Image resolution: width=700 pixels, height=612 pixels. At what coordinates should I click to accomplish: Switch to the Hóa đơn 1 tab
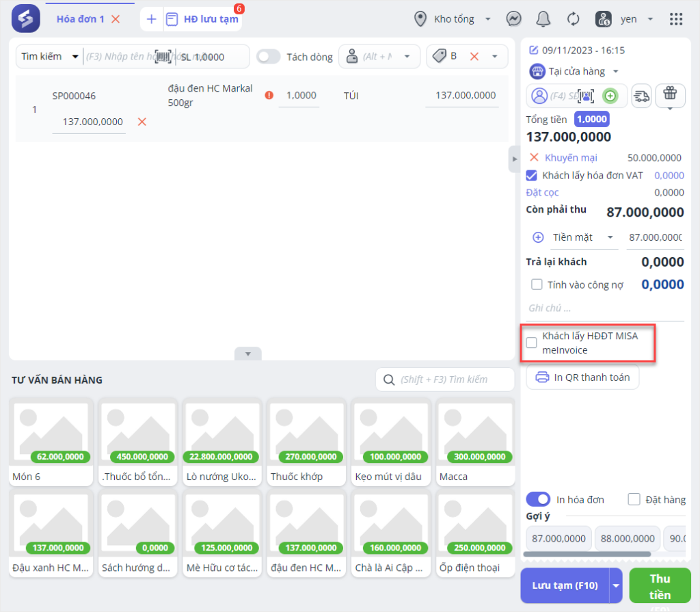pos(81,19)
